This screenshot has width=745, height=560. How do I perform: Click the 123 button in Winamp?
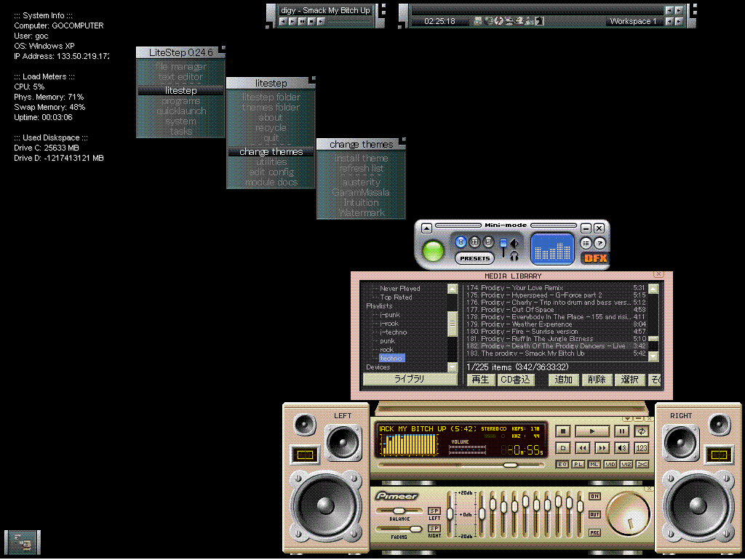pyautogui.click(x=642, y=447)
